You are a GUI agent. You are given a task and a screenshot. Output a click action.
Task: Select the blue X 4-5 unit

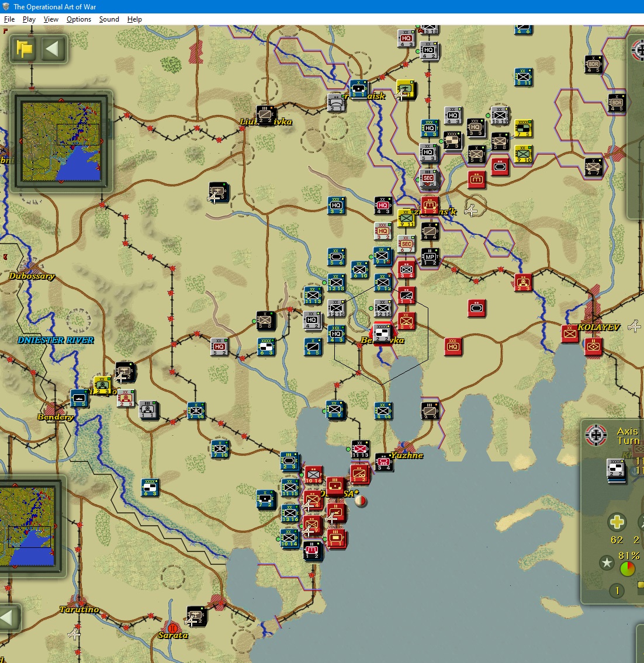[313, 347]
